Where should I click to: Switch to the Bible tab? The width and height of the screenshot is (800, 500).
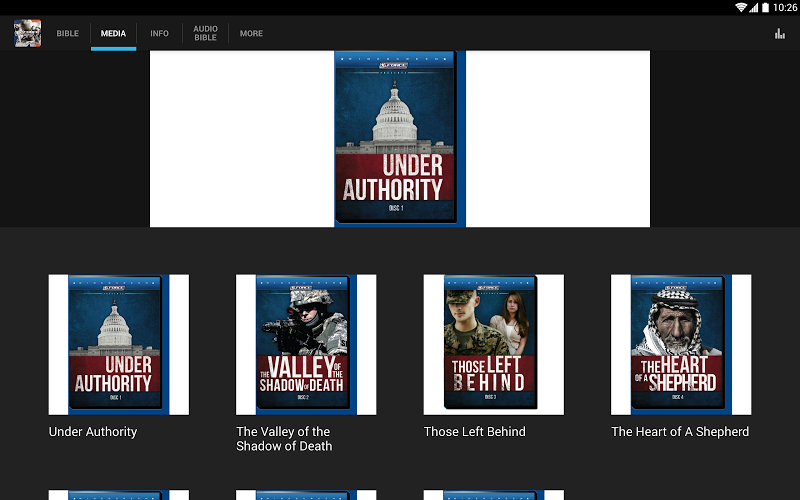[67, 34]
